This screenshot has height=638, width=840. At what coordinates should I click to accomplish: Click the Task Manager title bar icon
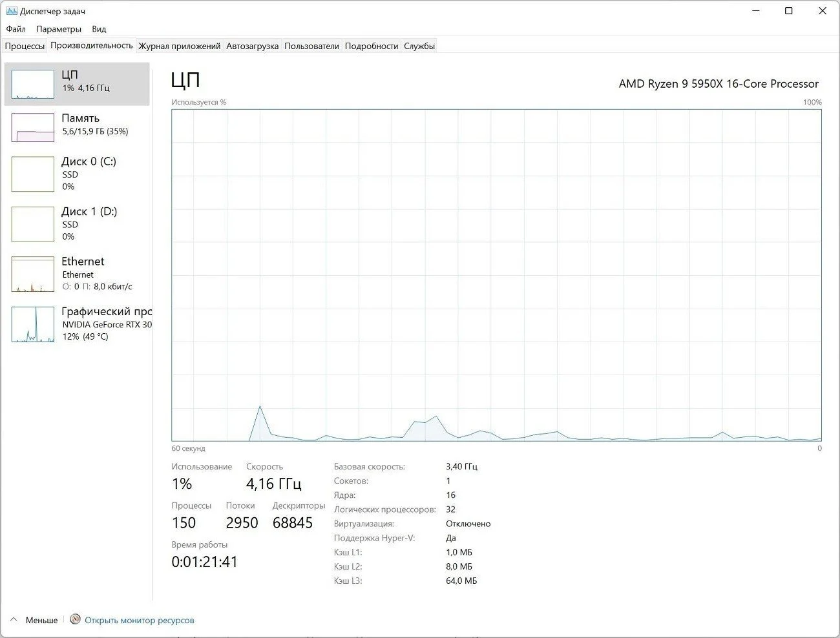tap(11, 11)
